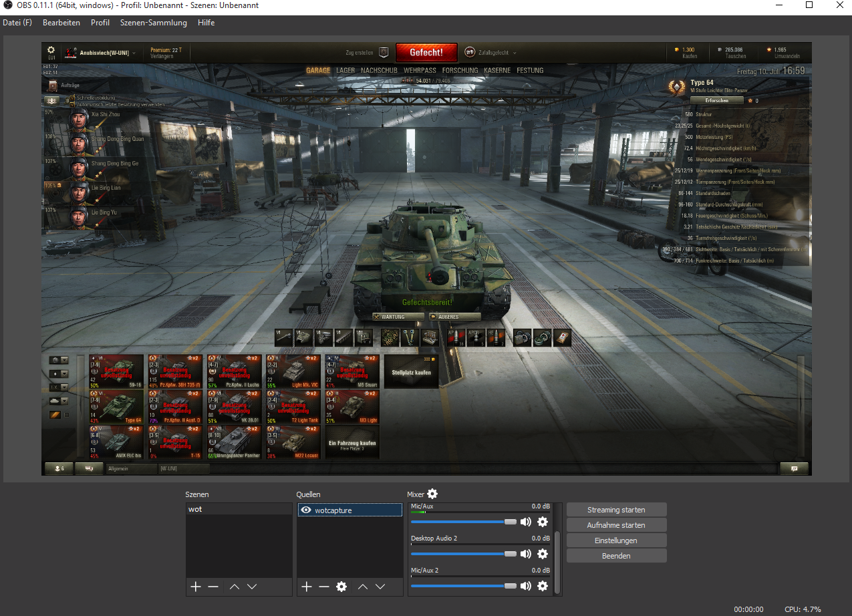This screenshot has width=852, height=616.
Task: Click the Mixer panel scrollbar
Action: 557,561
